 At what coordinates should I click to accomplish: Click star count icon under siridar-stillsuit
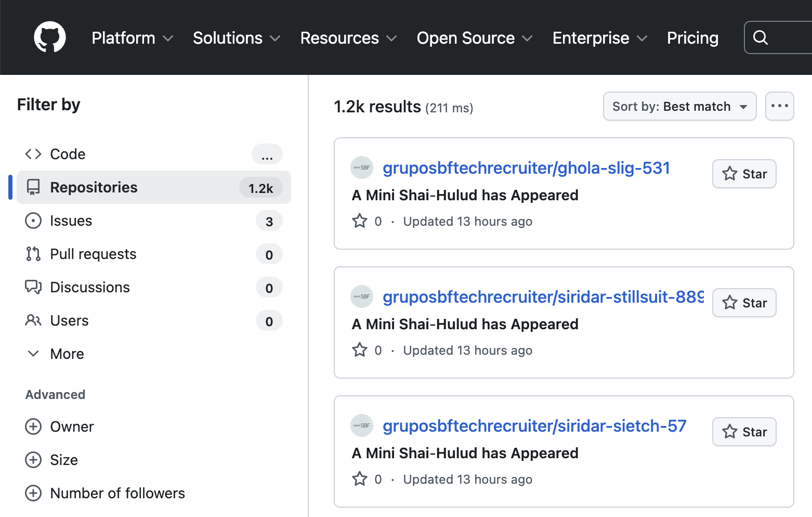click(360, 350)
